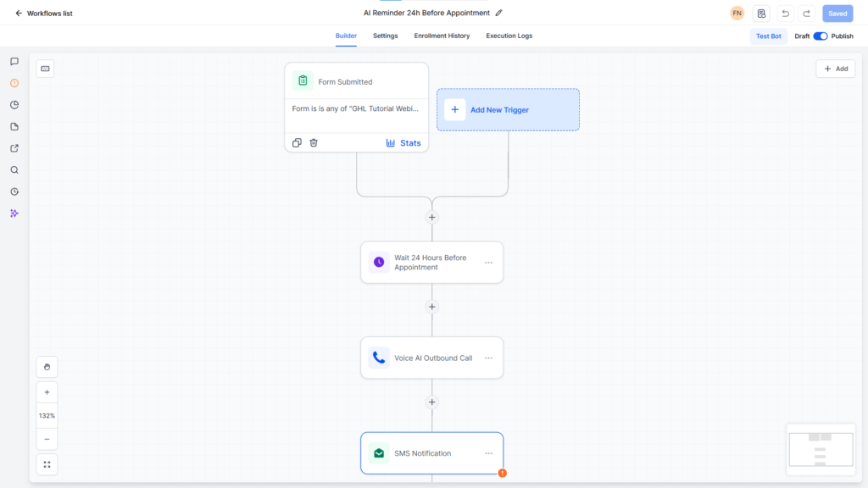This screenshot has height=488, width=868.
Task: Open the comments sidebar icon
Action: pos(14,61)
